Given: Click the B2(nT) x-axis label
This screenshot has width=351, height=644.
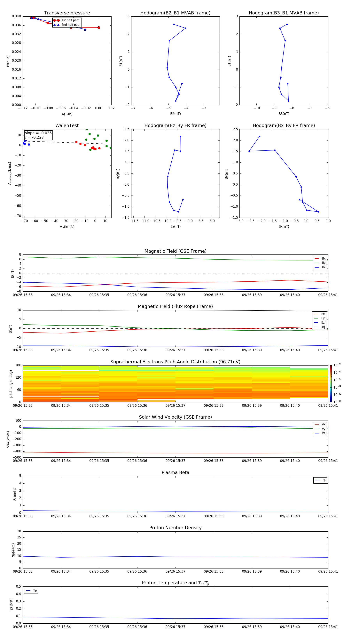Looking at the screenshot, I should [175, 114].
